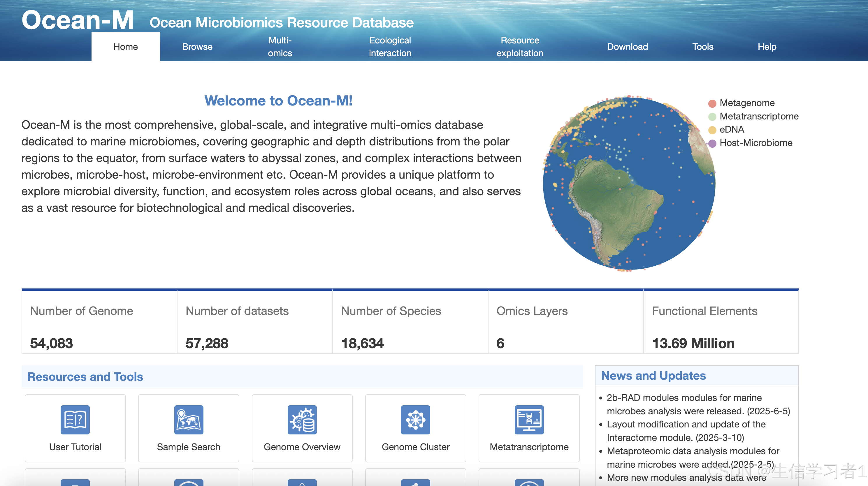The image size is (868, 486).
Task: Open the Genome Overview database icon
Action: [x=302, y=419]
